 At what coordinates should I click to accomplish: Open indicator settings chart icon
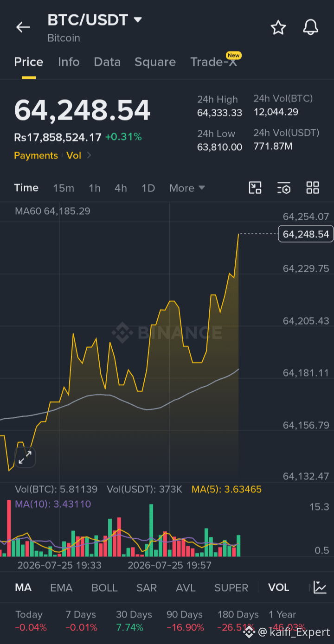pos(320,587)
